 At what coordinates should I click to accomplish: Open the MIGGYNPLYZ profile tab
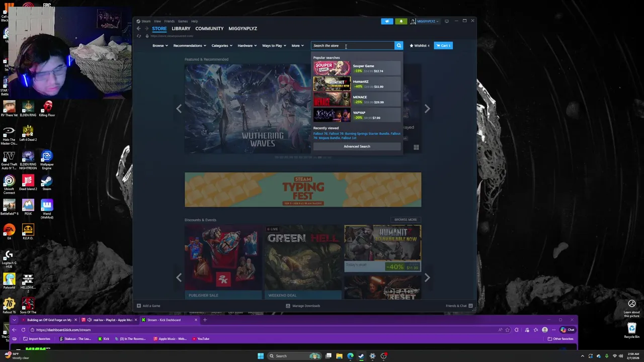pos(243,29)
